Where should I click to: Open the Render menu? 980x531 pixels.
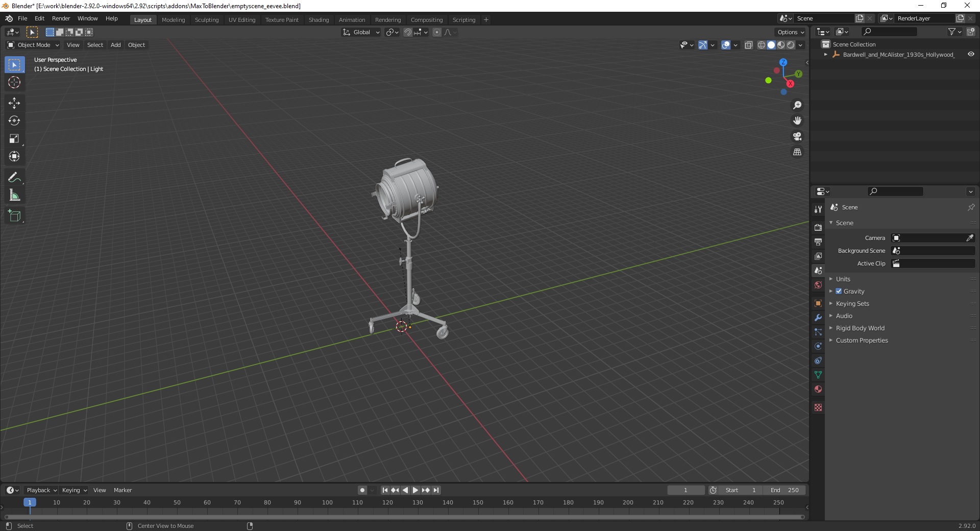(x=61, y=18)
